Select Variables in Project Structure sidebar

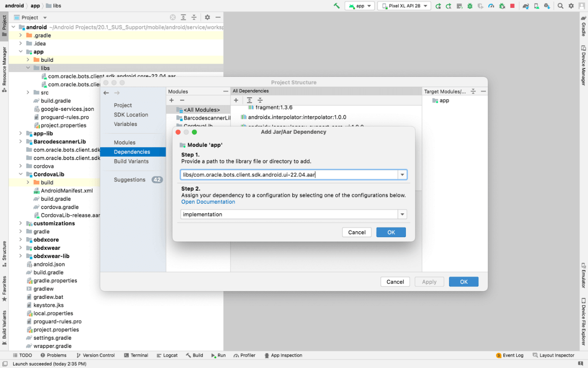[125, 124]
